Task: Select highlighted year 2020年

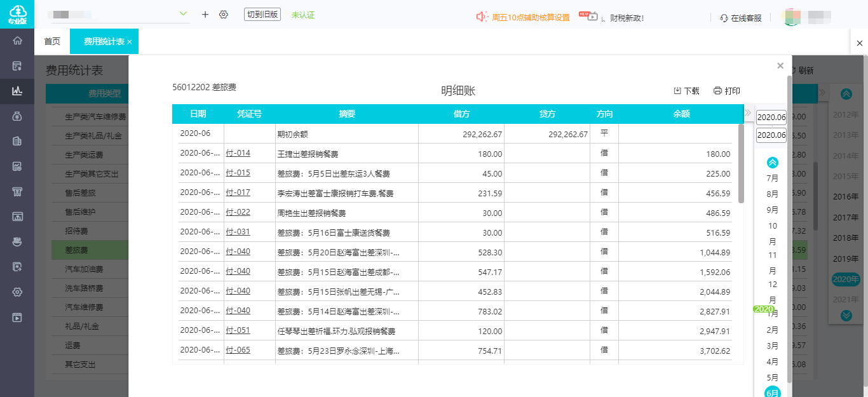Action: coord(846,279)
